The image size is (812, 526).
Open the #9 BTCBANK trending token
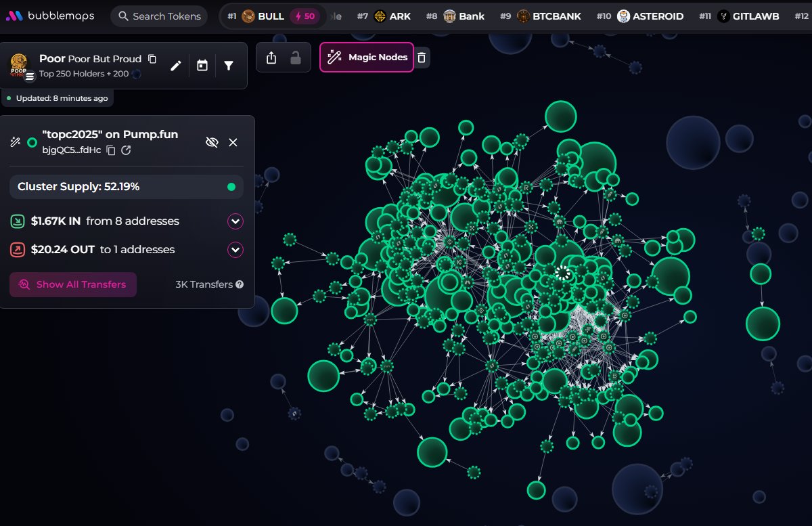pyautogui.click(x=540, y=16)
